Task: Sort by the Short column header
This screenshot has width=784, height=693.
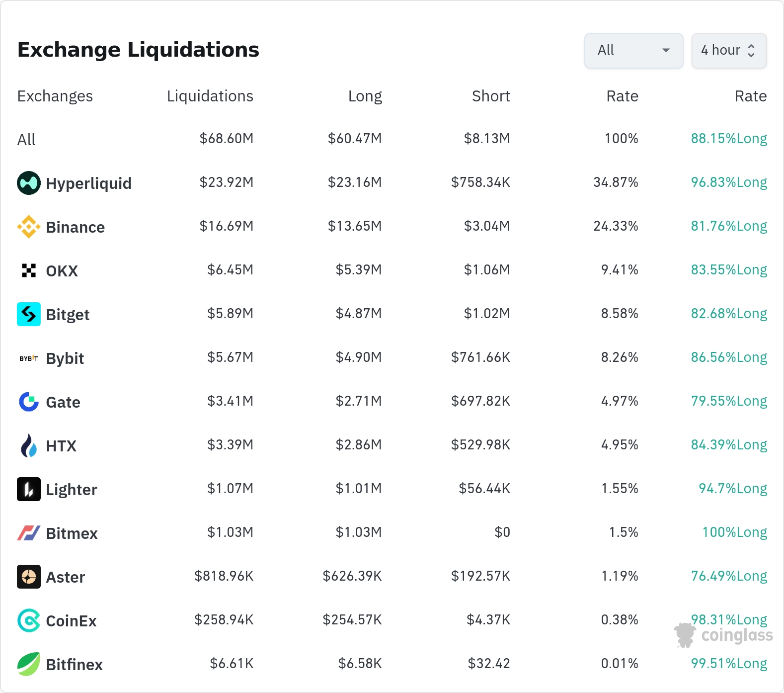Action: coord(490,96)
